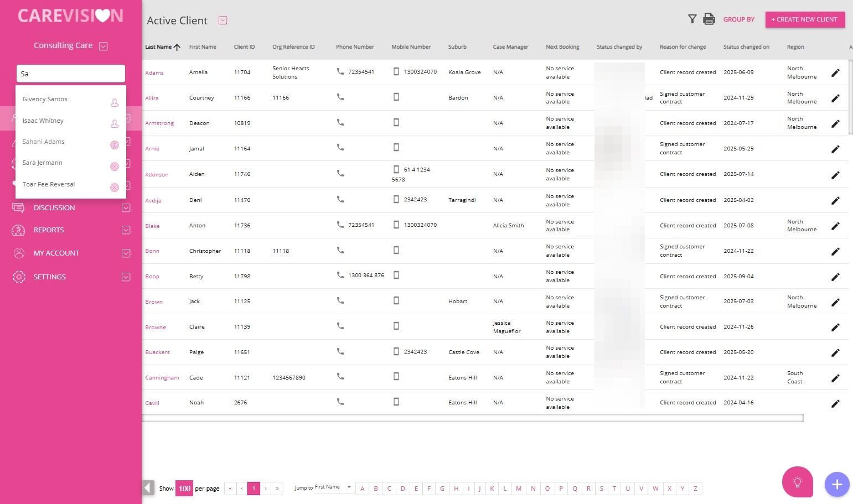Click the sidebar search input field

71,74
